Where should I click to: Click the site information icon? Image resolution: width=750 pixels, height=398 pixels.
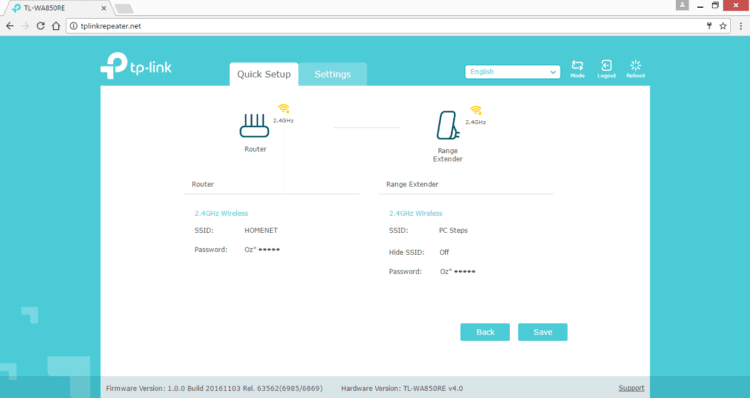tap(73, 26)
